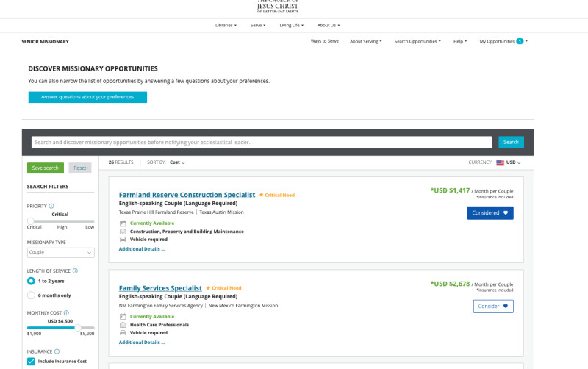The image size is (588, 369).
Task: Open the Search Opportunities menu
Action: coord(417,41)
